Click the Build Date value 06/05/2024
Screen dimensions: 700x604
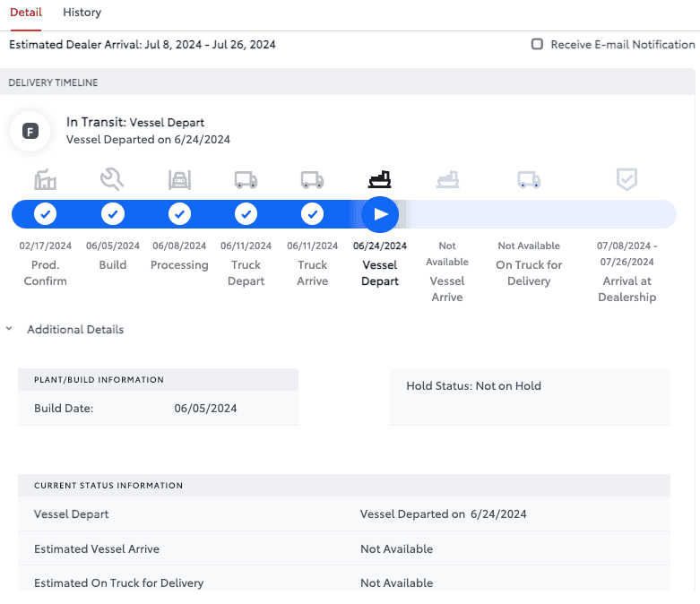pyautogui.click(x=205, y=408)
